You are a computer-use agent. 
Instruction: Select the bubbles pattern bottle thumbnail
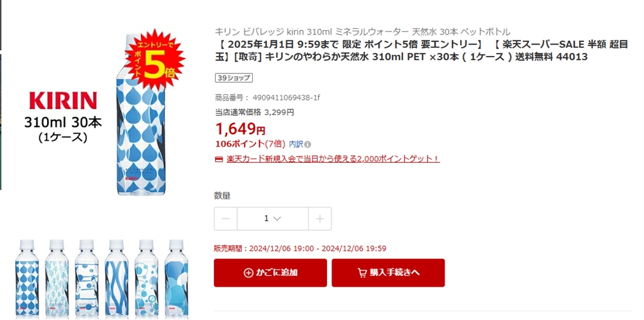[146, 279]
